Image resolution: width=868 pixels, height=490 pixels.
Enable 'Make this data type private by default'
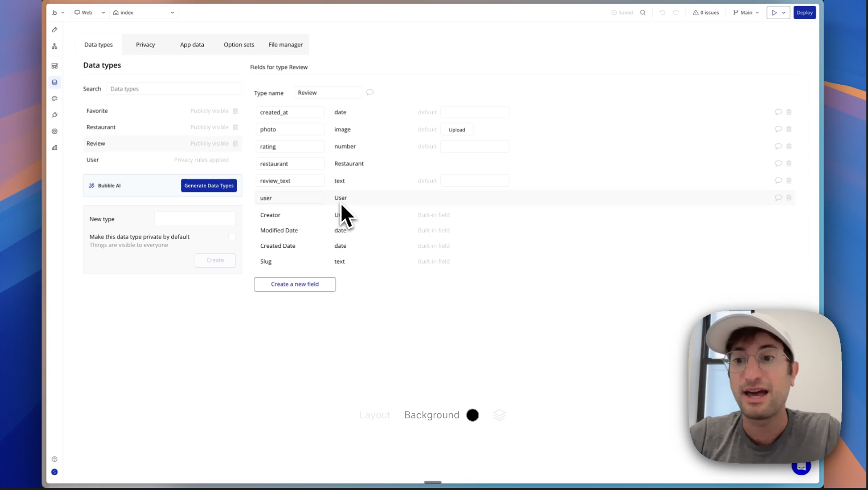[x=232, y=236]
